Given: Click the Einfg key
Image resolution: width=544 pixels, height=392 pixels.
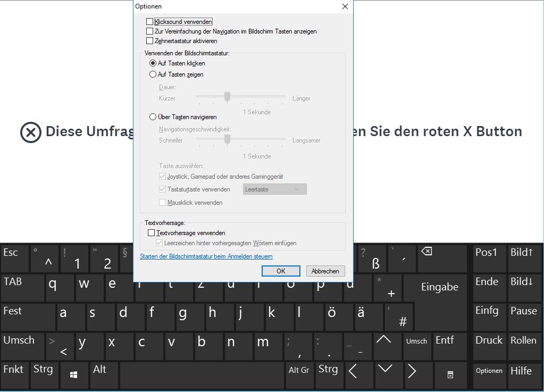Looking at the screenshot, I should click(490, 316).
